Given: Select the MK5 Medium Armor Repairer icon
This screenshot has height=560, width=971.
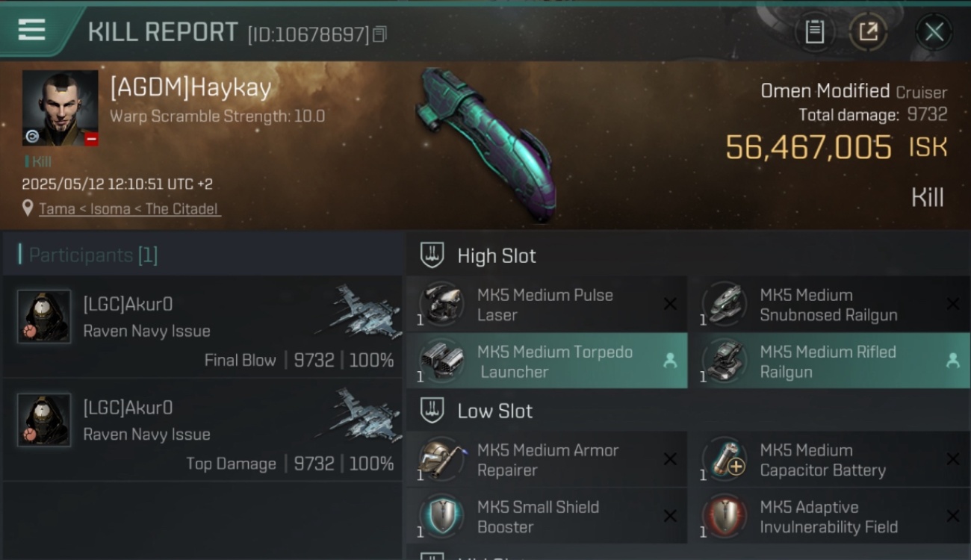Looking at the screenshot, I should (x=440, y=460).
